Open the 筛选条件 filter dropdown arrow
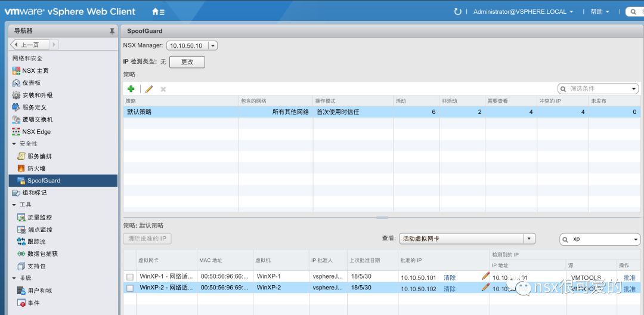644x315 pixels. [634, 89]
